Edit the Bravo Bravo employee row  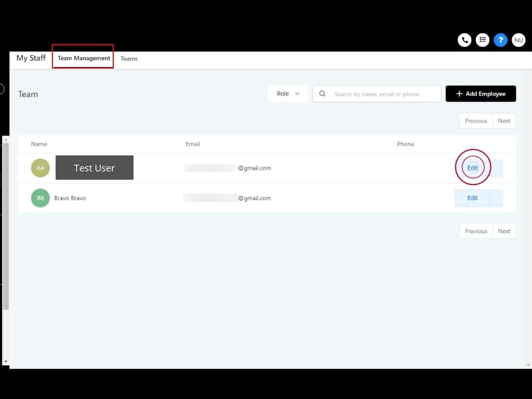point(472,198)
